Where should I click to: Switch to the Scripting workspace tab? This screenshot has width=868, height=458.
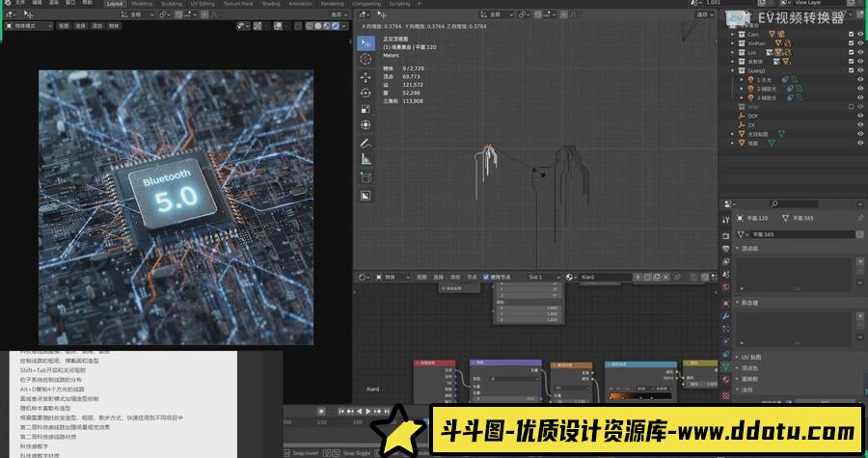[399, 3]
